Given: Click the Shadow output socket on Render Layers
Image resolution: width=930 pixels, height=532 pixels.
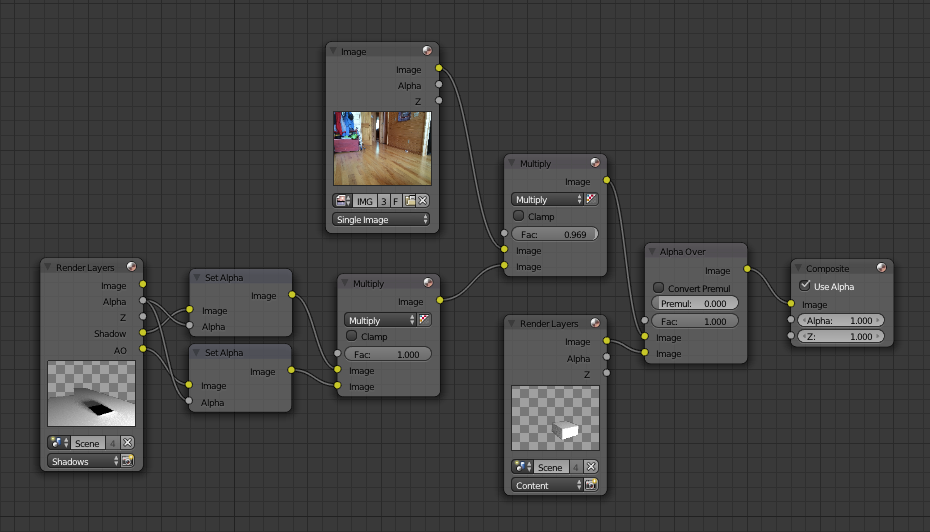Looking at the screenshot, I should click(x=143, y=333).
